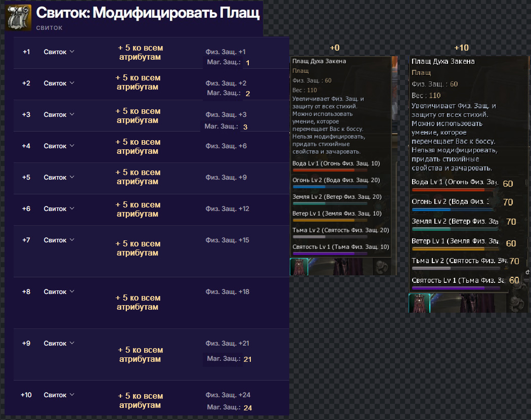This screenshot has height=420, width=531.
Task: Click the cloak icon under the +10 tooltip
Action: pyautogui.click(x=419, y=303)
